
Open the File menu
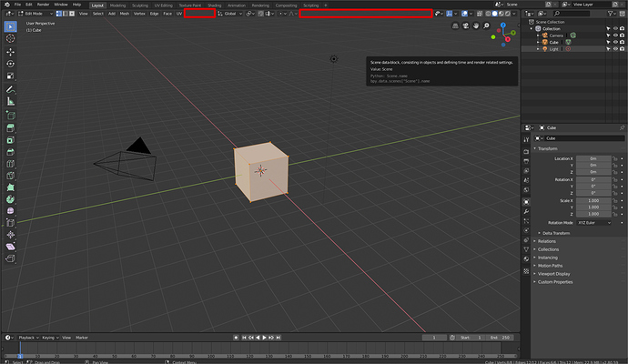(x=17, y=5)
